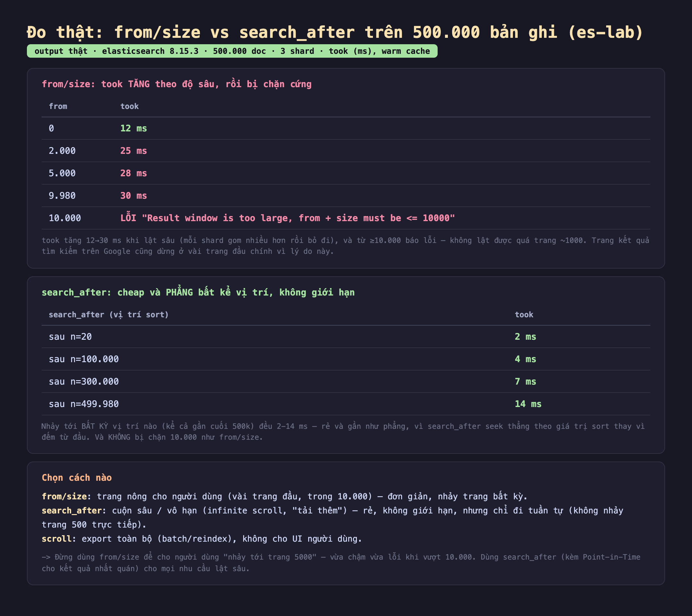
Task: Click the 'took' header in search_after table
Action: (524, 315)
